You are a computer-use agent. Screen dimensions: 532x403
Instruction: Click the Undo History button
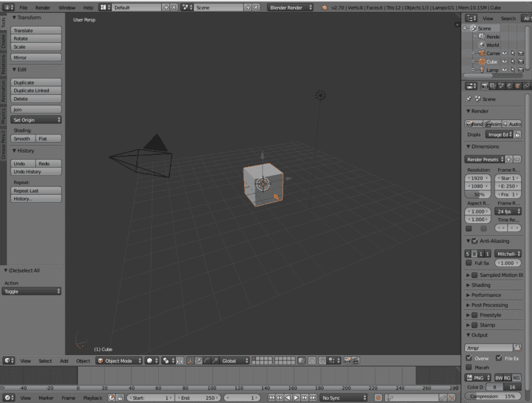tap(36, 172)
